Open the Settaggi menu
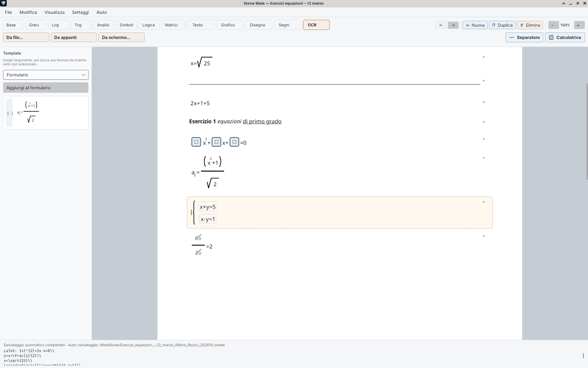 (x=80, y=12)
